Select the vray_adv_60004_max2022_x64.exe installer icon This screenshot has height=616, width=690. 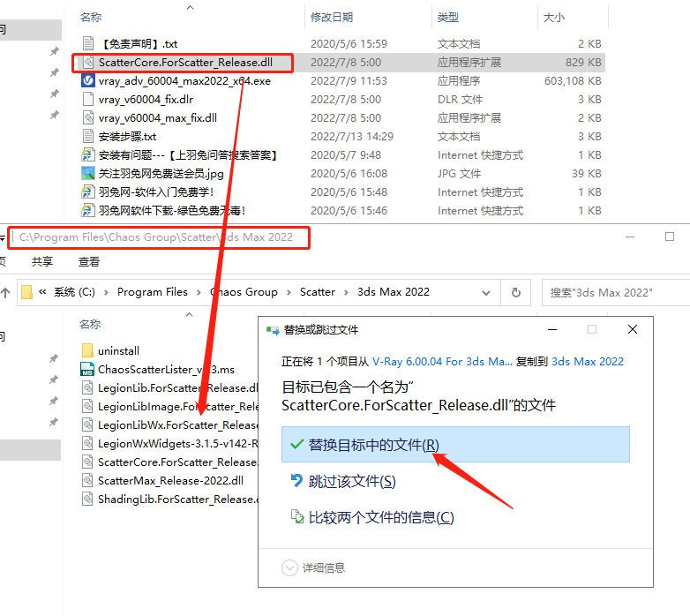click(x=87, y=80)
